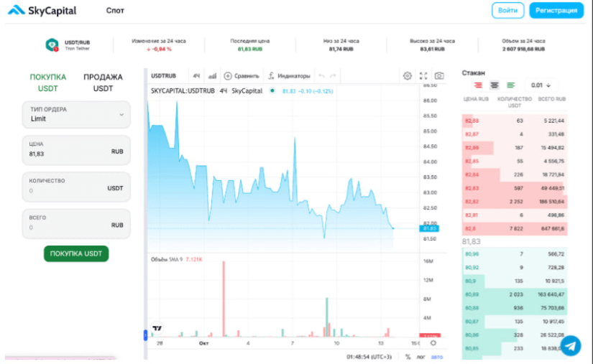Toggle chart fullscreen mode icon
This screenshot has height=364, width=593.
[x=423, y=76]
